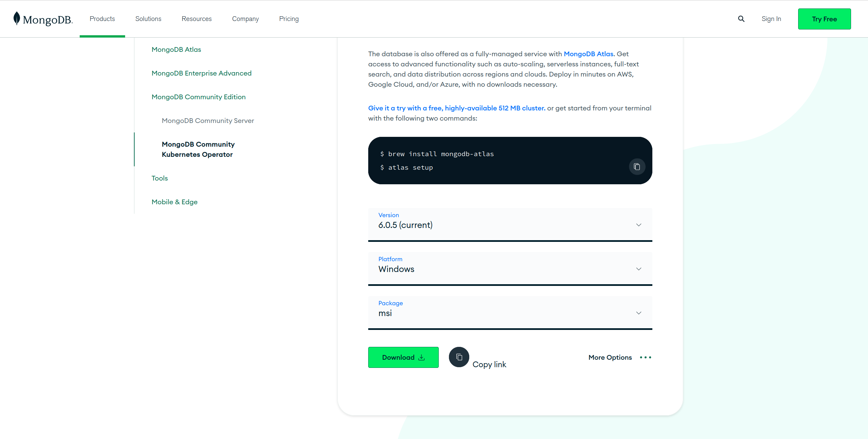Follow the Sign In link
This screenshot has width=868, height=439.
771,19
